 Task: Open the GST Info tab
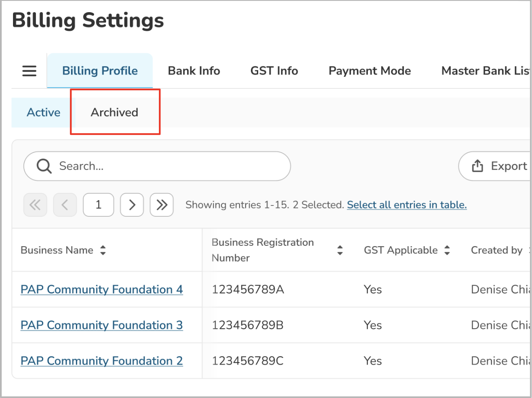[x=274, y=71]
